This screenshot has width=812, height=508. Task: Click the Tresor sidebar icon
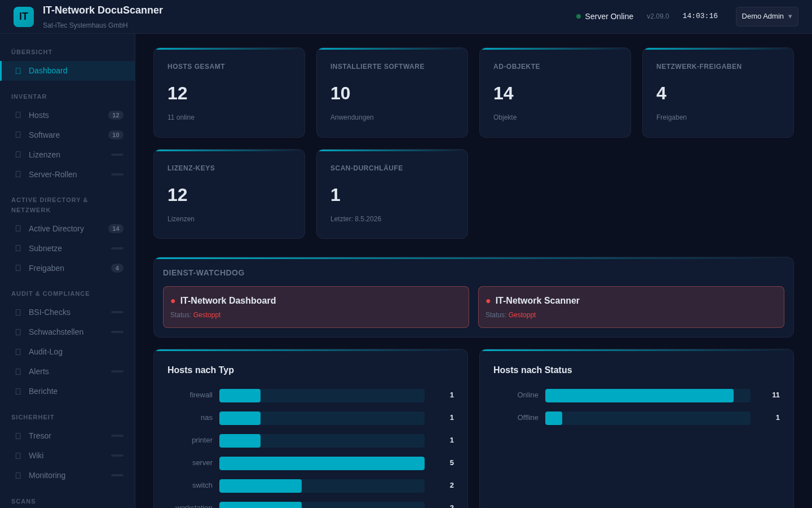(x=18, y=436)
